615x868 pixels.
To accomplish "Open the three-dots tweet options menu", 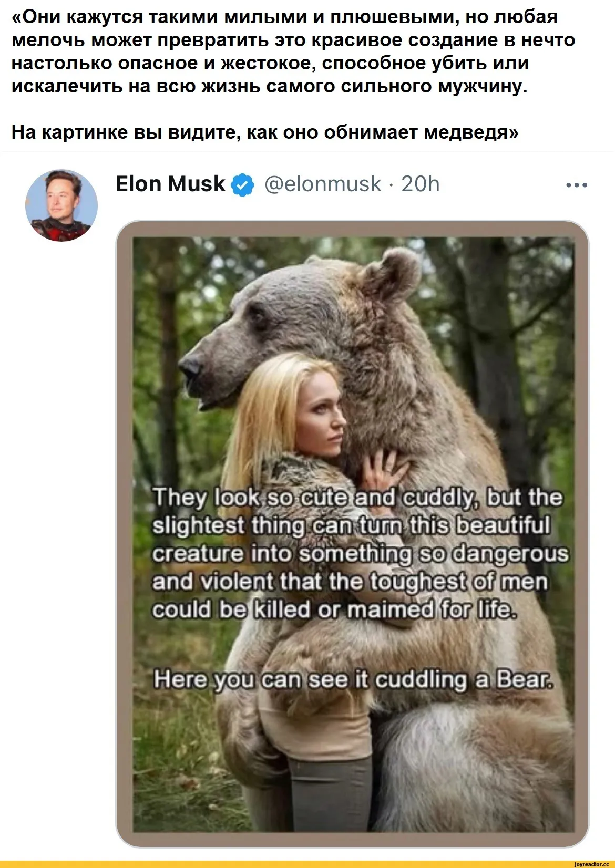I will point(577,185).
